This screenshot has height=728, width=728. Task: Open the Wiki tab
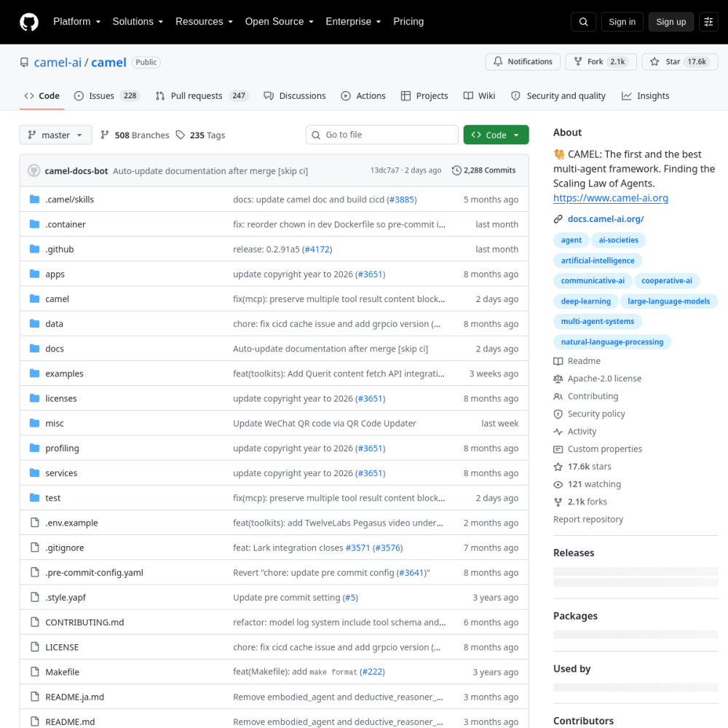(x=479, y=95)
